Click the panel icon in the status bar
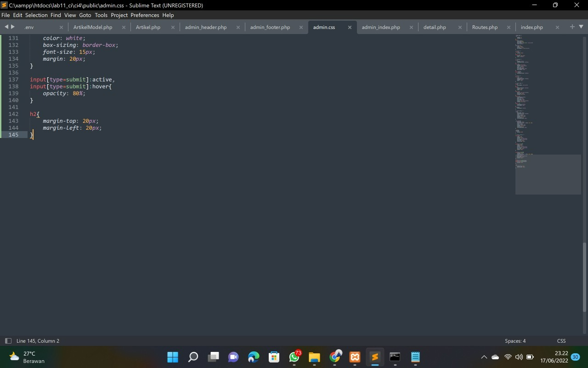Viewport: 588px width, 368px height. coord(8,341)
